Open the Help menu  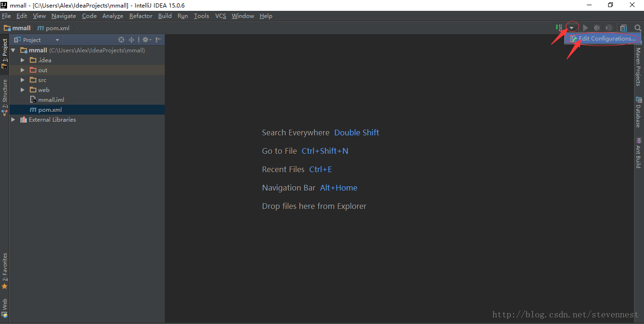[x=266, y=16]
